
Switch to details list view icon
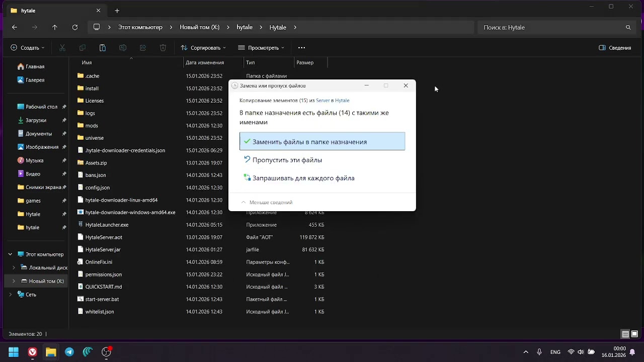[625, 334]
